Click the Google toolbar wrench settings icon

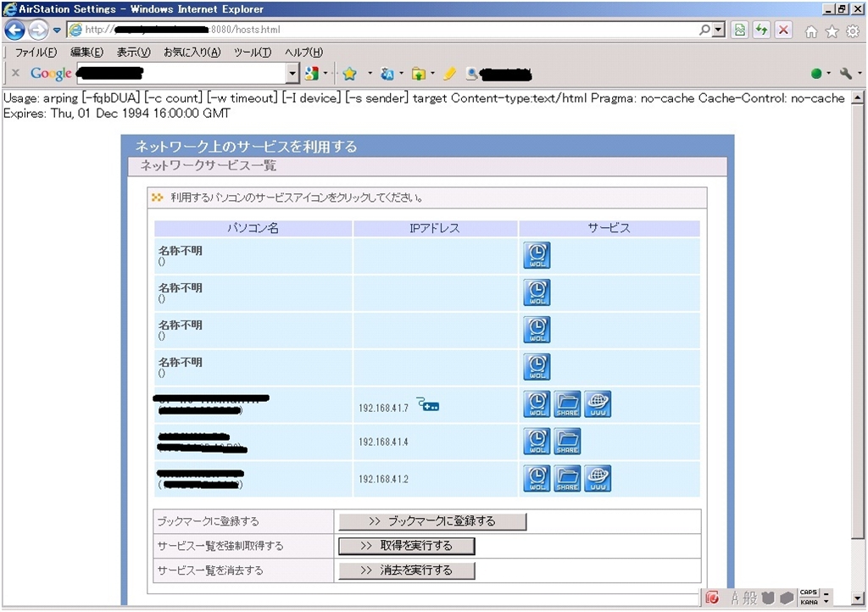[x=845, y=73]
